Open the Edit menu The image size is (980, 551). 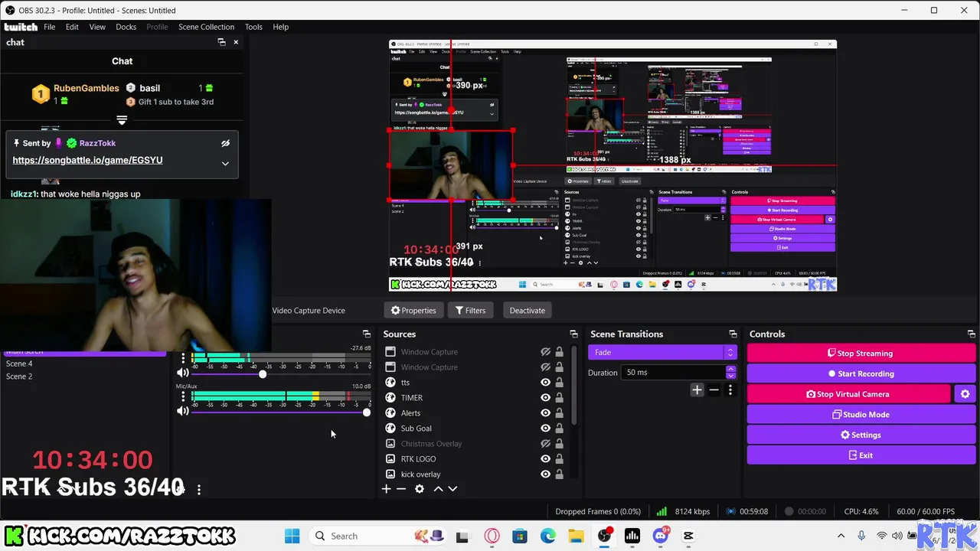[72, 27]
